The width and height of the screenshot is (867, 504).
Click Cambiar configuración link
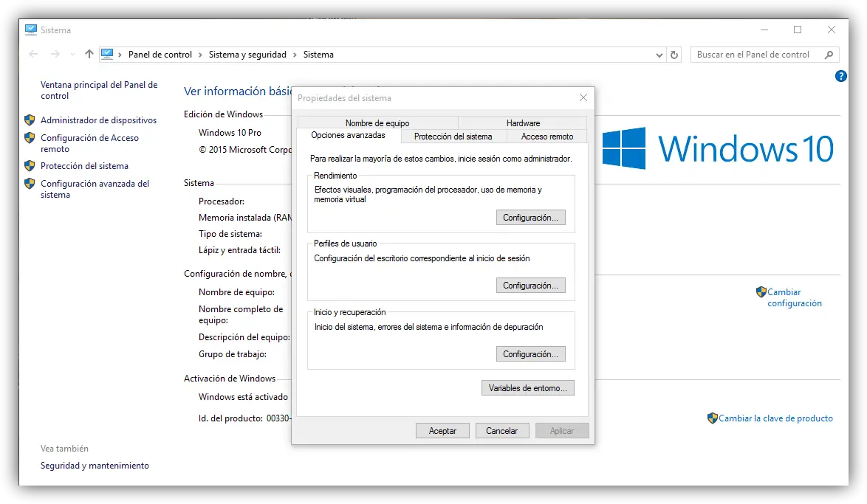pos(794,297)
